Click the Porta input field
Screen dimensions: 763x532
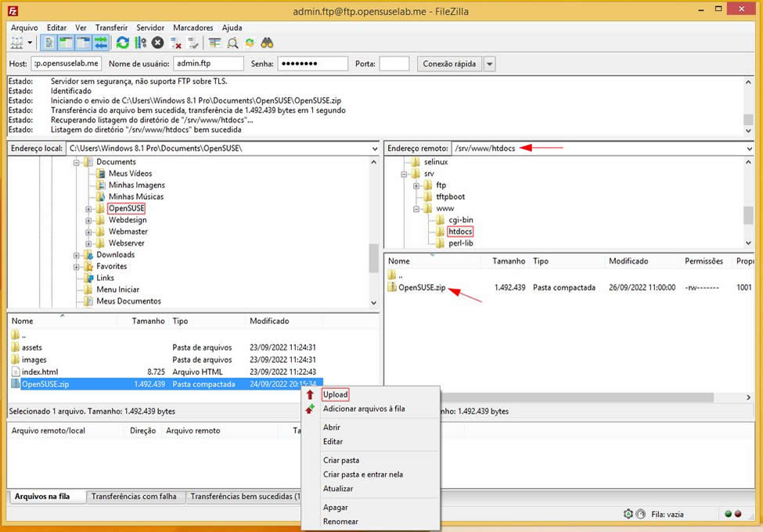[x=394, y=64]
